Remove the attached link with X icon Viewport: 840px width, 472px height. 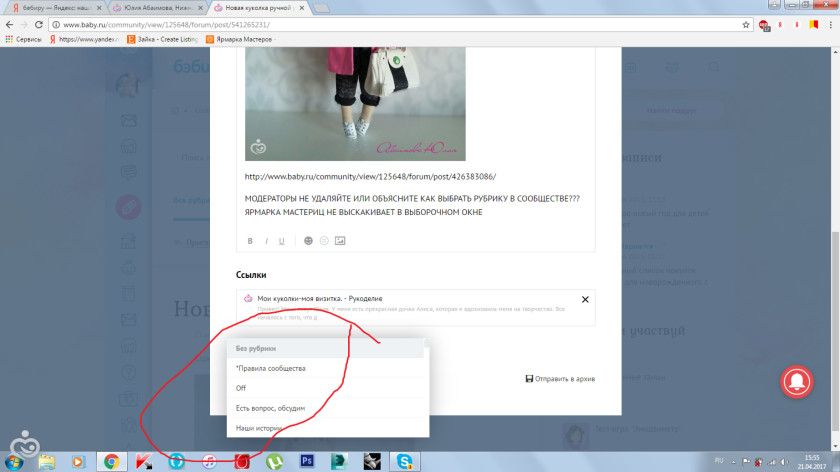[x=585, y=299]
